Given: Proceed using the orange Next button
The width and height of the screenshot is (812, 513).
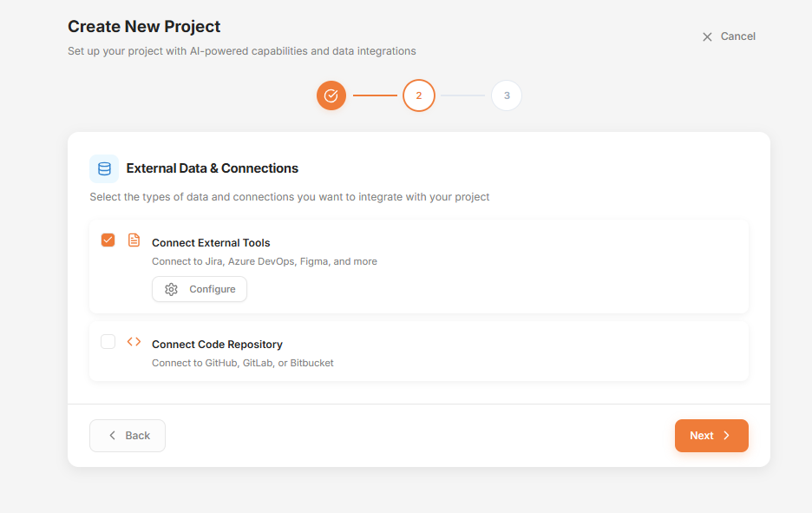Looking at the screenshot, I should [x=710, y=436].
